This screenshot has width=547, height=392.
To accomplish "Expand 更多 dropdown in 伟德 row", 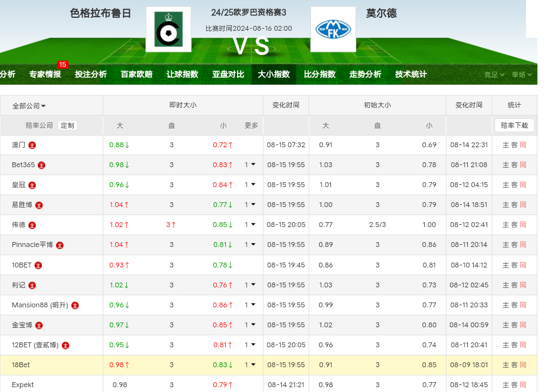I will click(x=250, y=224).
